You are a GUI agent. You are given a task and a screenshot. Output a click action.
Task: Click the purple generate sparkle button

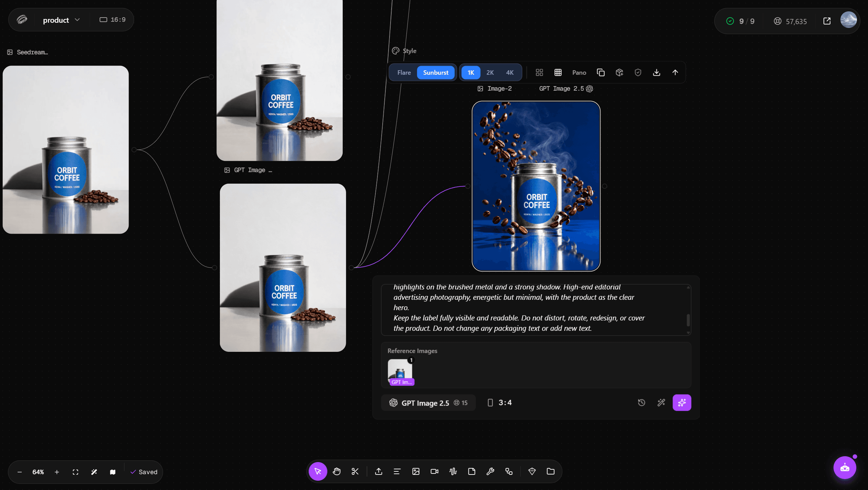pos(682,402)
